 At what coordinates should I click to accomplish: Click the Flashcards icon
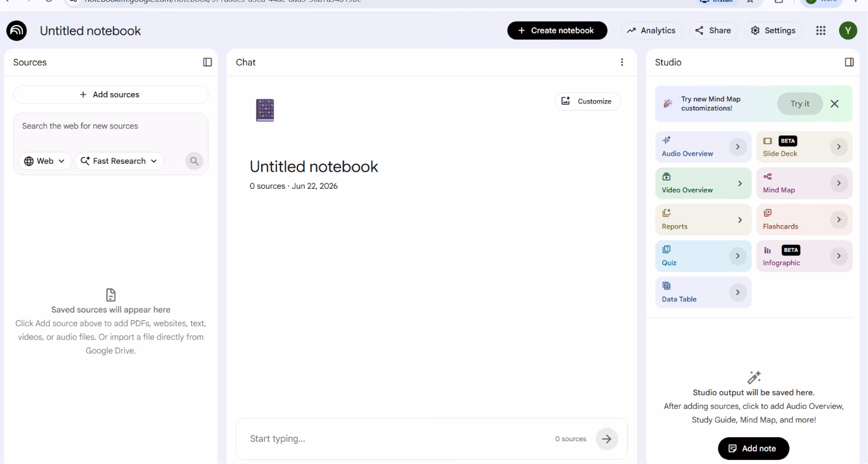768,213
